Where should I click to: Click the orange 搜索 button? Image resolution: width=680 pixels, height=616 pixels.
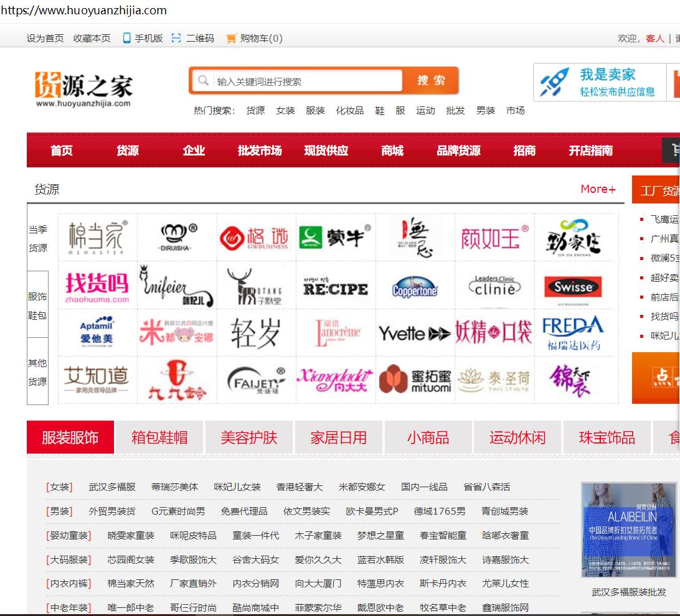click(x=431, y=80)
